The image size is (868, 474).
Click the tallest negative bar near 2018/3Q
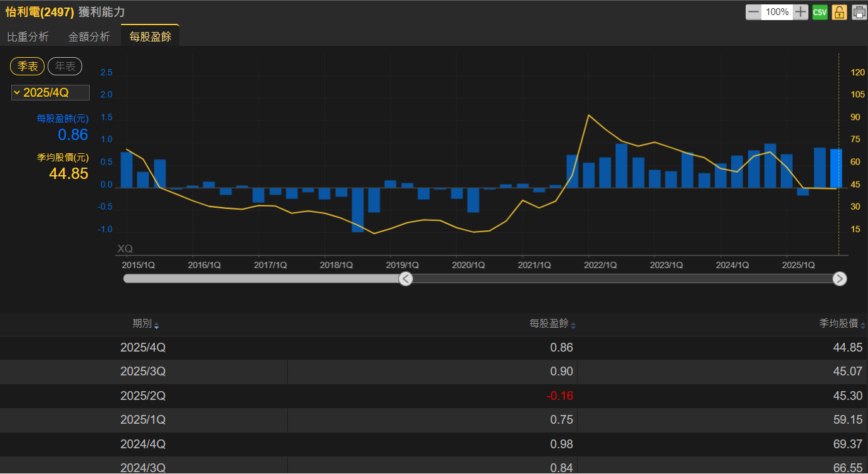(x=357, y=210)
